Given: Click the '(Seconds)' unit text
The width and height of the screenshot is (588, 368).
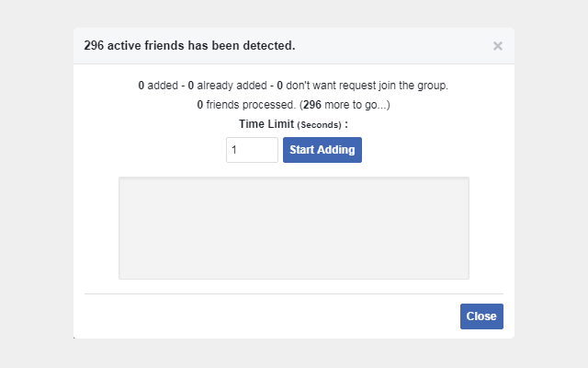Looking at the screenshot, I should [319, 125].
